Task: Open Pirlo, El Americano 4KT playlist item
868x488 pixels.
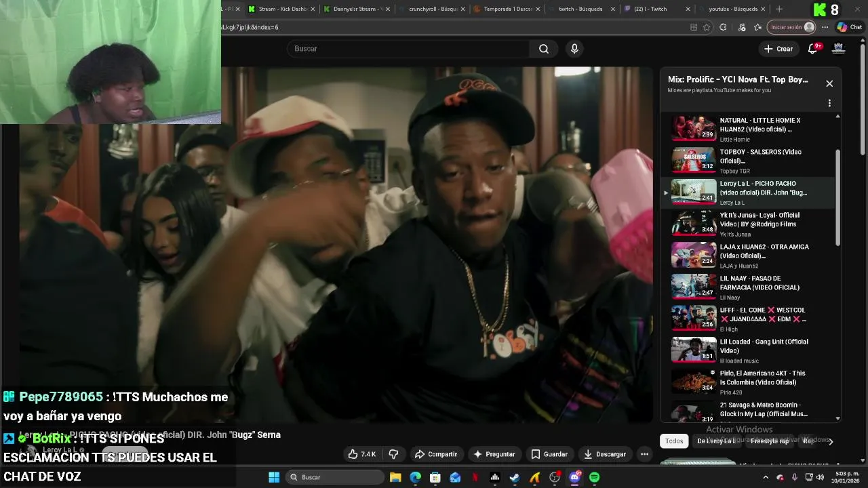Action: [x=749, y=382]
